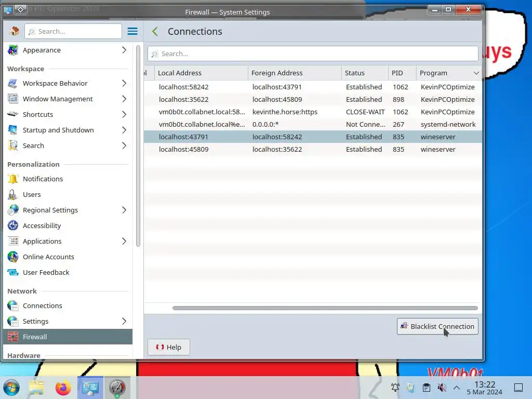Click the System Settings taskbar entry
The height and width of the screenshot is (399, 532).
(90, 388)
